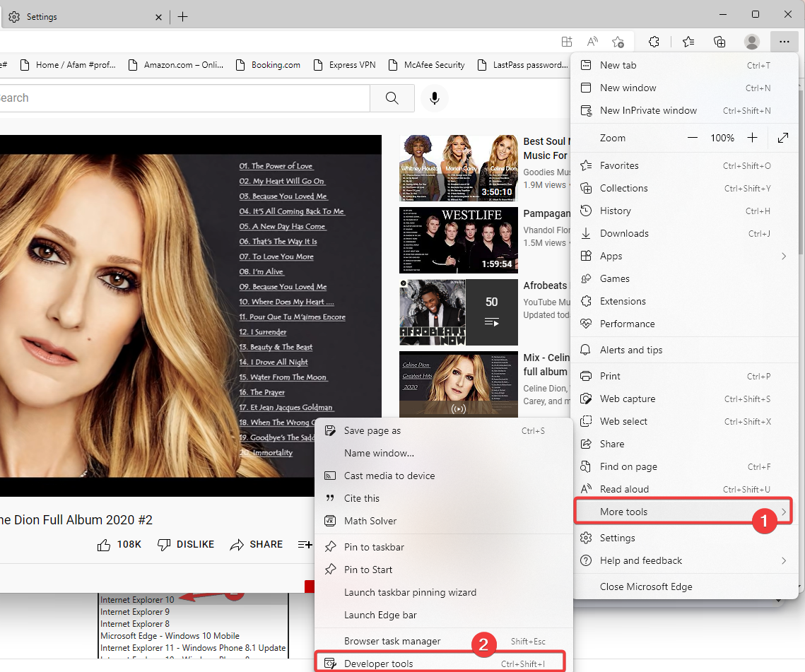Screen dimensions: 805x672
Task: Open Collections from the menu
Action: point(684,189)
